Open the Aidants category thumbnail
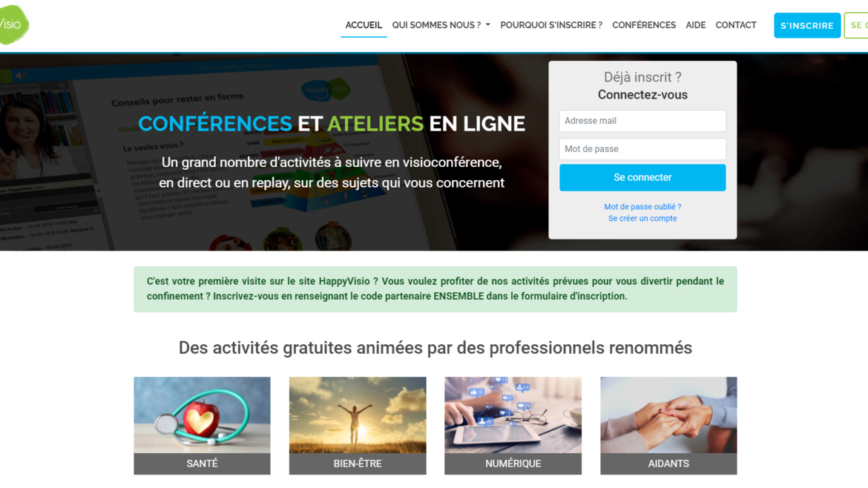 [x=668, y=426]
